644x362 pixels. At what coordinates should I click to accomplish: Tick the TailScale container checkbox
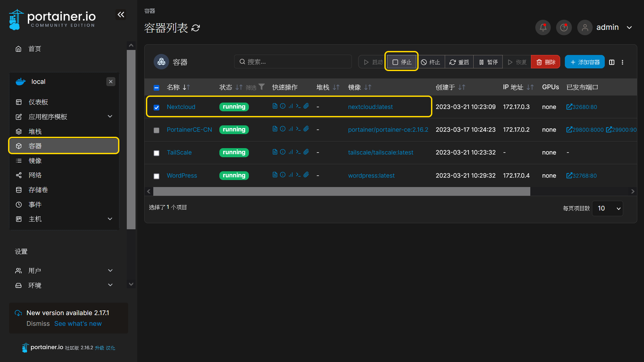(x=156, y=153)
